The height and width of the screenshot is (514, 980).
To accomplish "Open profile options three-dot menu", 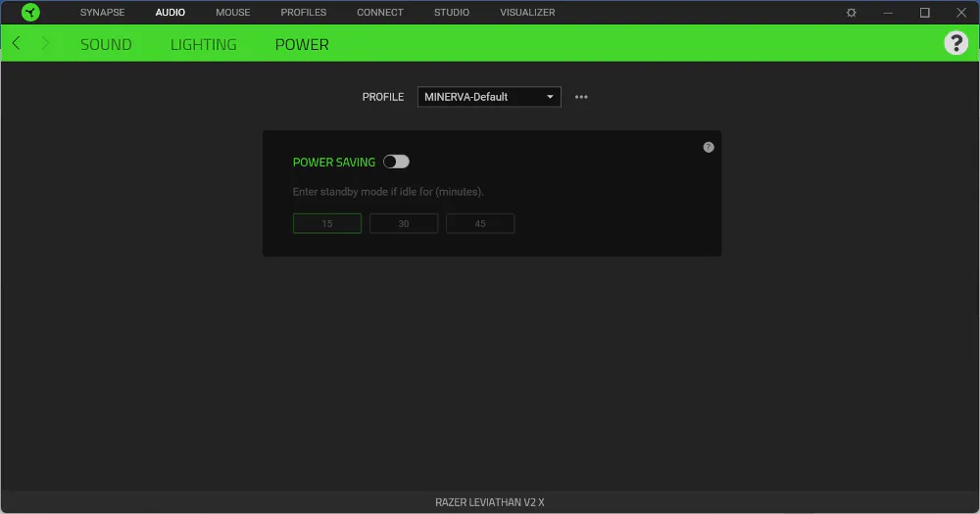I will (581, 97).
